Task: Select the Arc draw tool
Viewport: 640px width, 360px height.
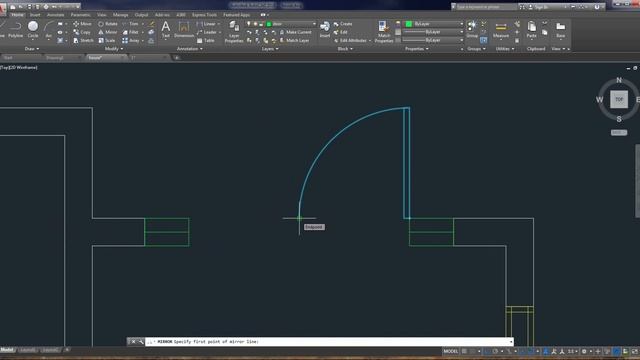Action: pyautogui.click(x=49, y=30)
